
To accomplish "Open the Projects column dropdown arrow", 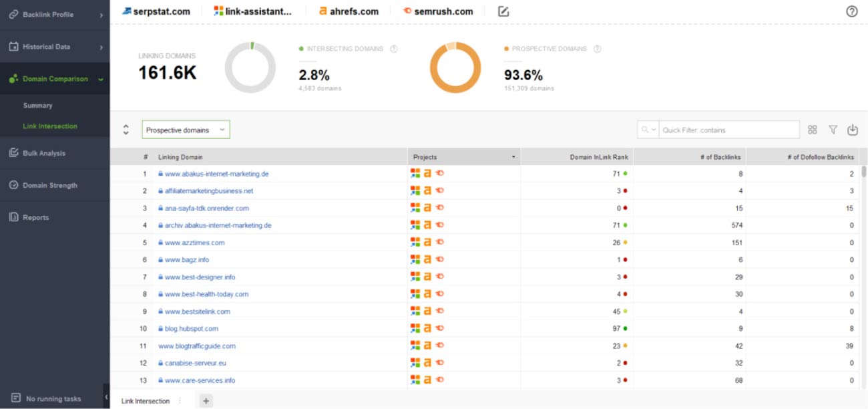I will click(513, 158).
